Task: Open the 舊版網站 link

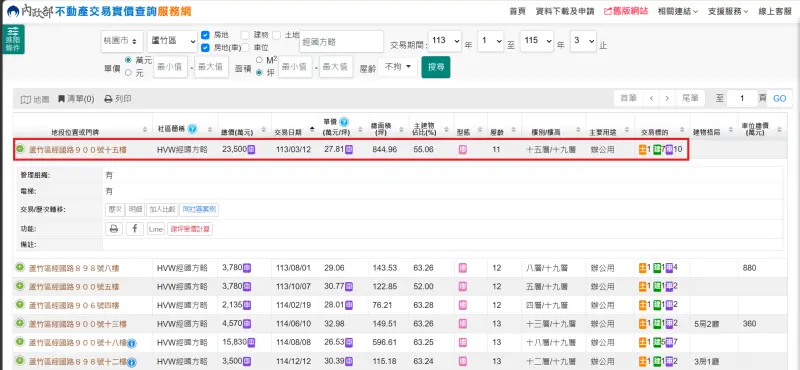Action: (x=626, y=11)
